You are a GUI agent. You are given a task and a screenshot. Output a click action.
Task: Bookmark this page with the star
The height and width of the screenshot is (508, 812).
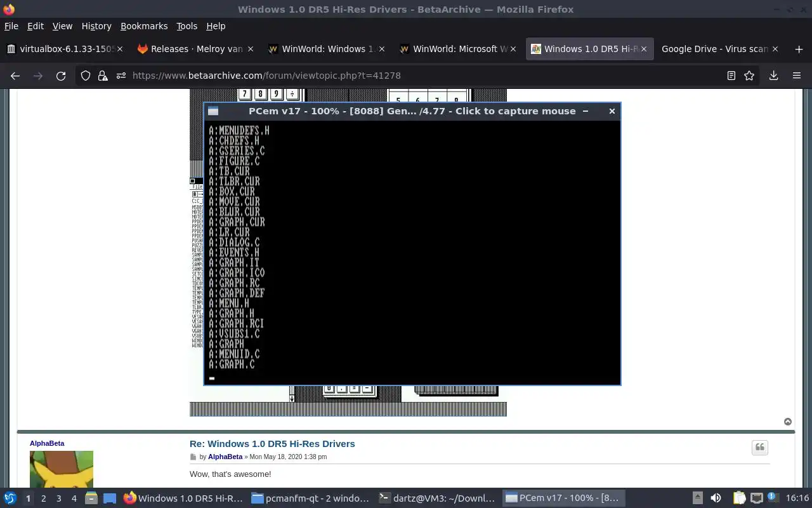coord(749,76)
